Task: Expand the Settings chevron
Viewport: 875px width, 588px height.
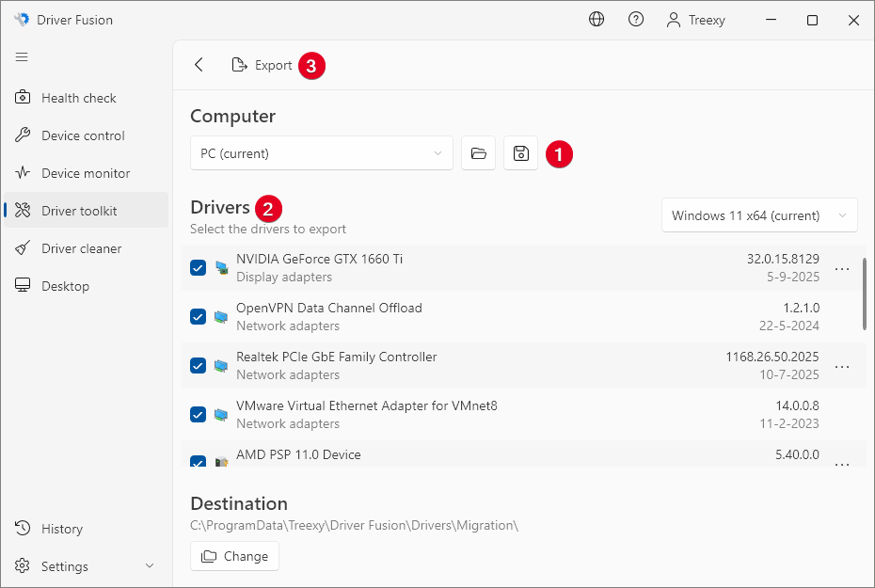Action: tap(150, 565)
